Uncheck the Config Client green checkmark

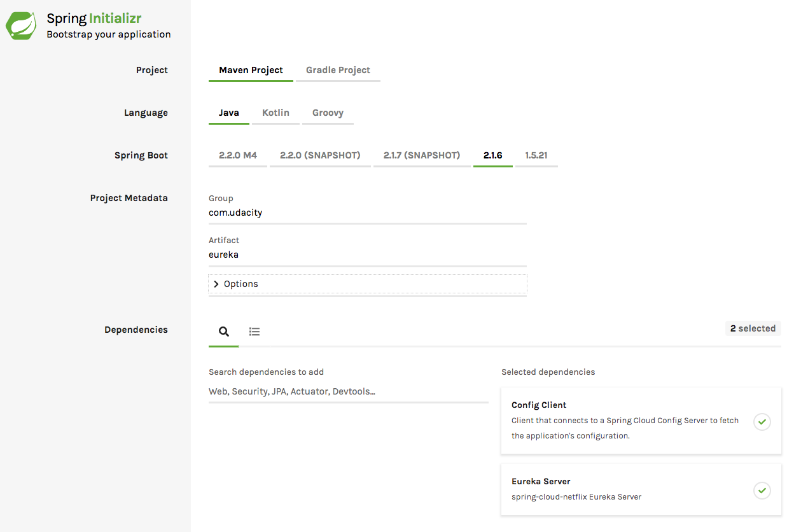pos(762,421)
